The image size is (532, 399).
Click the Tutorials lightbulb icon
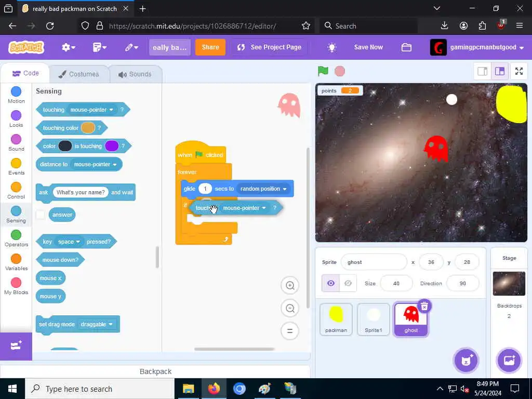click(332, 47)
